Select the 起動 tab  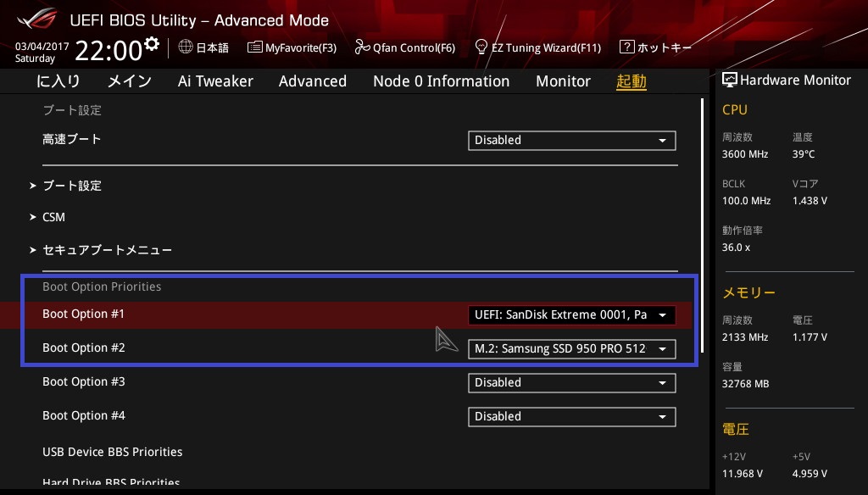[631, 81]
